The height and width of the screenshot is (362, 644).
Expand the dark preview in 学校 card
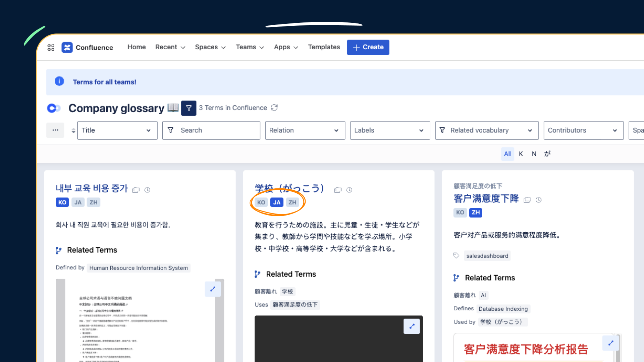pos(412,326)
